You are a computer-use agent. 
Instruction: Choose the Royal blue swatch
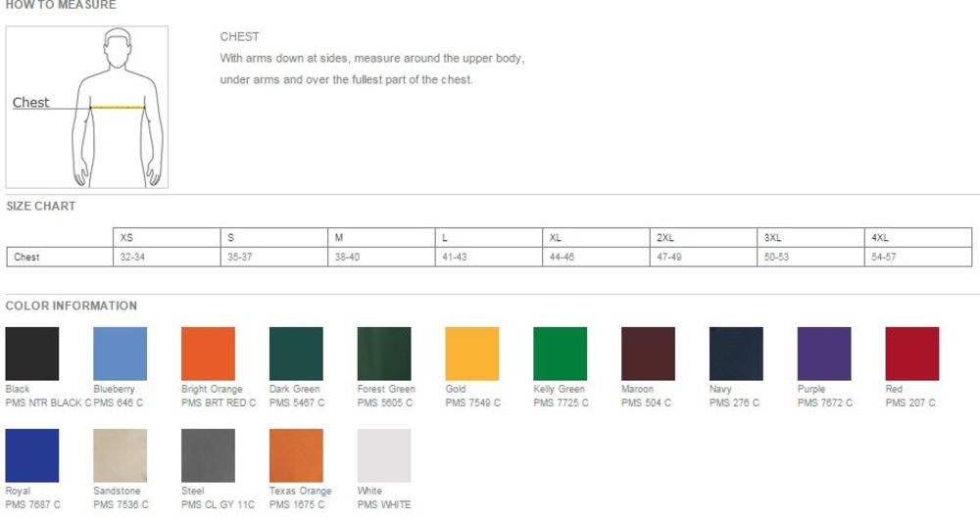(x=31, y=455)
